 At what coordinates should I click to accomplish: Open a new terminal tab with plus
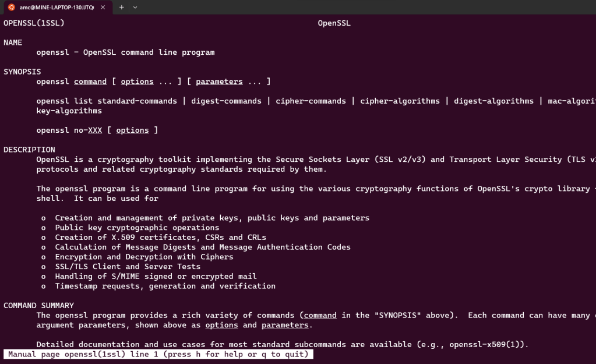pyautogui.click(x=122, y=7)
